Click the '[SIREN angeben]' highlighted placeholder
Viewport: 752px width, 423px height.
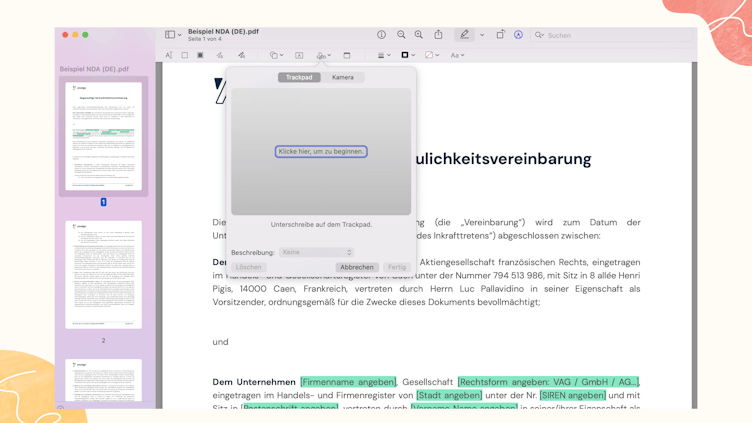573,395
